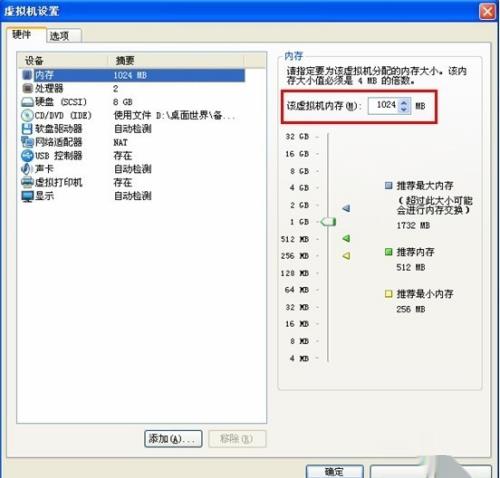Viewport: 500px width, 478px height.
Task: Click the 8 MB label on memory scale
Action: coord(299,341)
